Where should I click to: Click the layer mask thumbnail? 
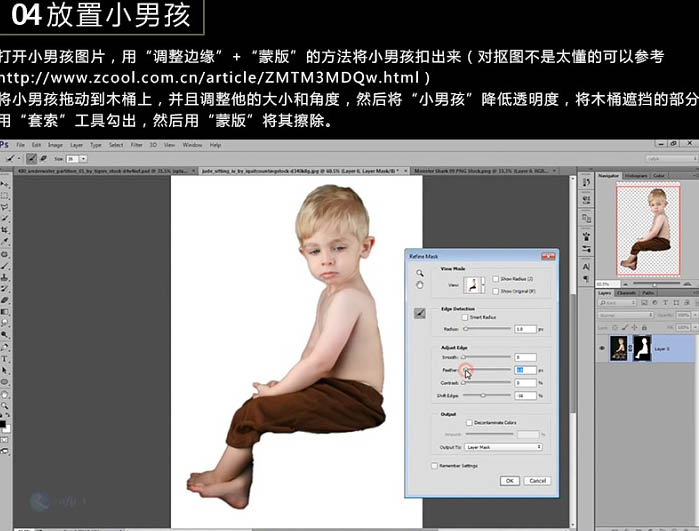[x=642, y=348]
